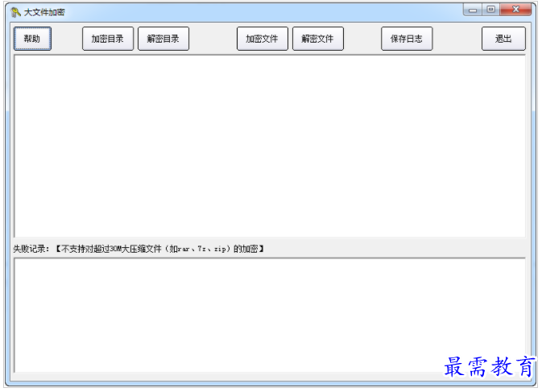This screenshot has height=392, width=542.
Task: Select 加密文件 to encrypt a file
Action: [x=263, y=39]
